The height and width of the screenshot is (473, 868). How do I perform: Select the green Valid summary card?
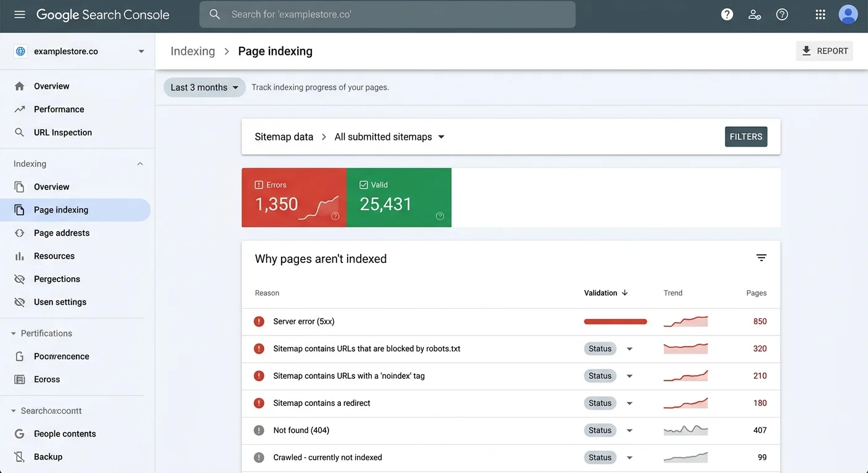(x=399, y=198)
